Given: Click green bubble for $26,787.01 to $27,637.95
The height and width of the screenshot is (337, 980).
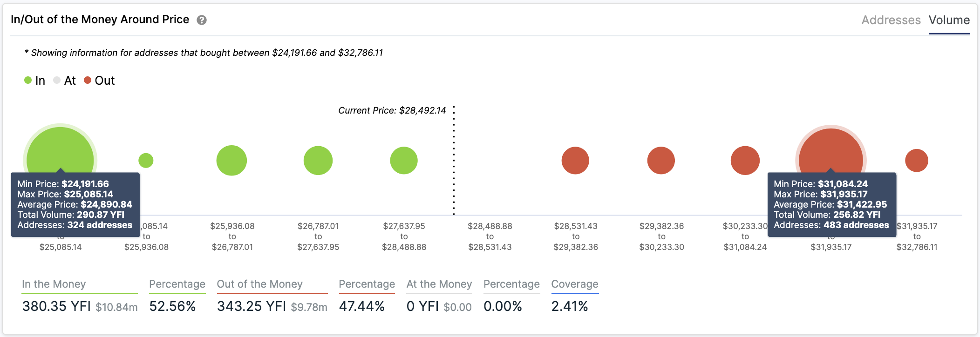Looking at the screenshot, I should (x=318, y=161).
